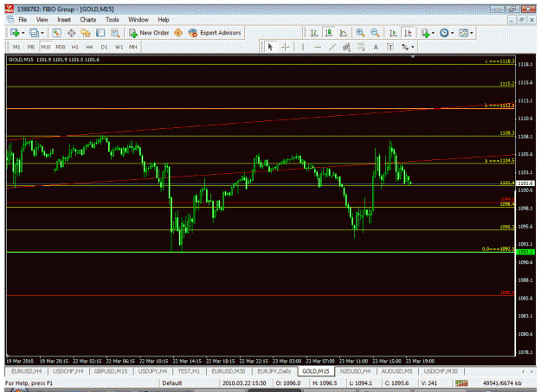Screen dimensions: 541x392
Task: Toggle Chart Shift icon
Action: [x=409, y=33]
